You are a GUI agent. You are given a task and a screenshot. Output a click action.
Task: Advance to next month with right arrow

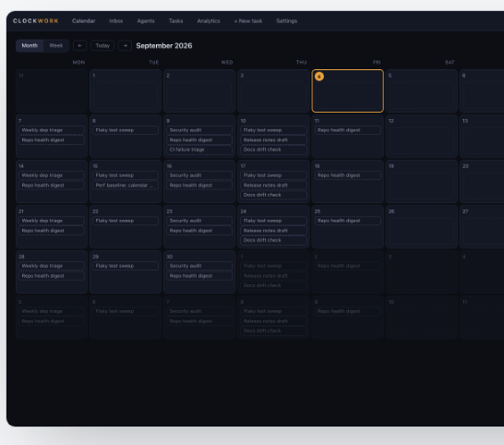pyautogui.click(x=125, y=45)
